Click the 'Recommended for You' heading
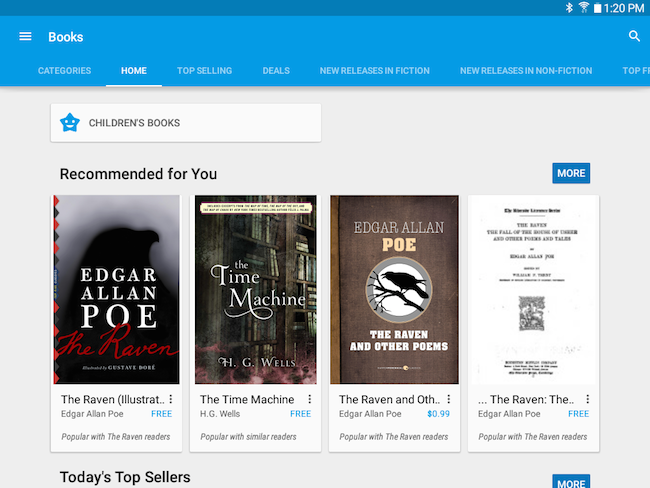The image size is (650, 488). pos(138,174)
